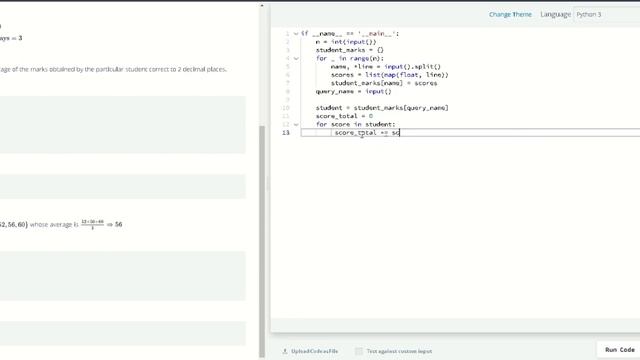Click 'query_name = input()' on line 8

tap(353, 91)
